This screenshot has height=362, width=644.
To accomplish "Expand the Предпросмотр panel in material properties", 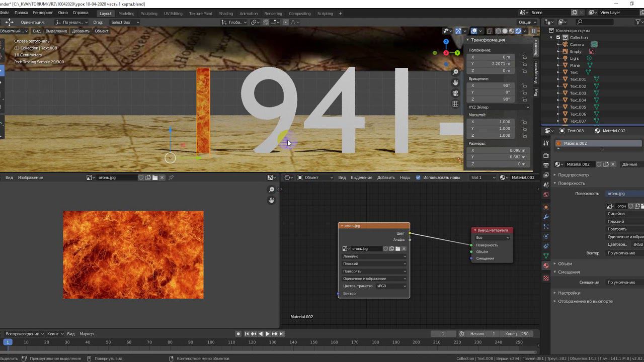I will point(573,175).
